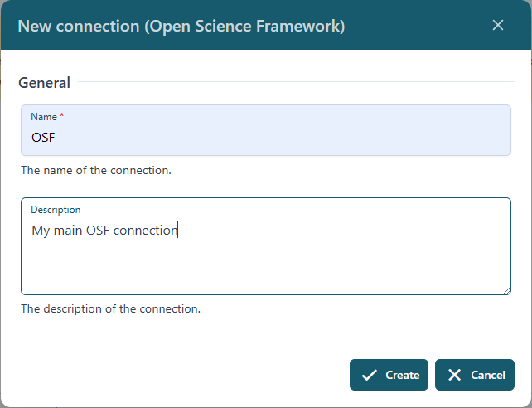532x408 pixels.
Task: Click the X icon on Cancel button
Action: (454, 375)
